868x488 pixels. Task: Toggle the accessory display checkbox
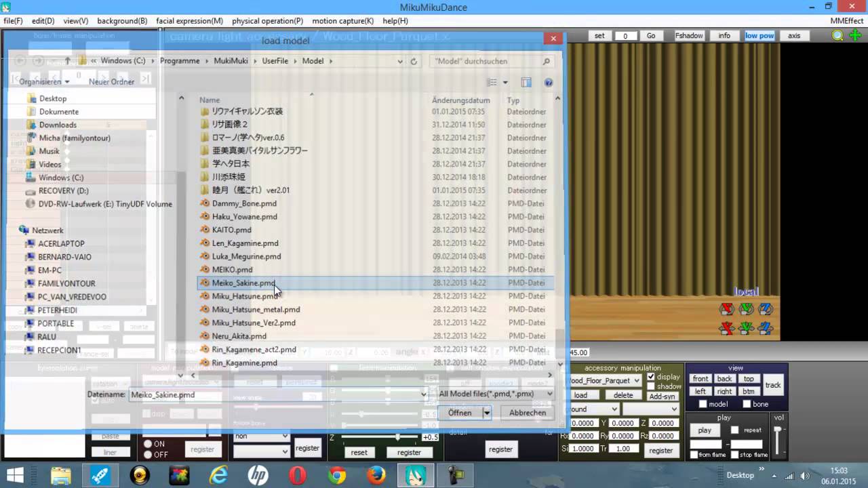(x=651, y=377)
